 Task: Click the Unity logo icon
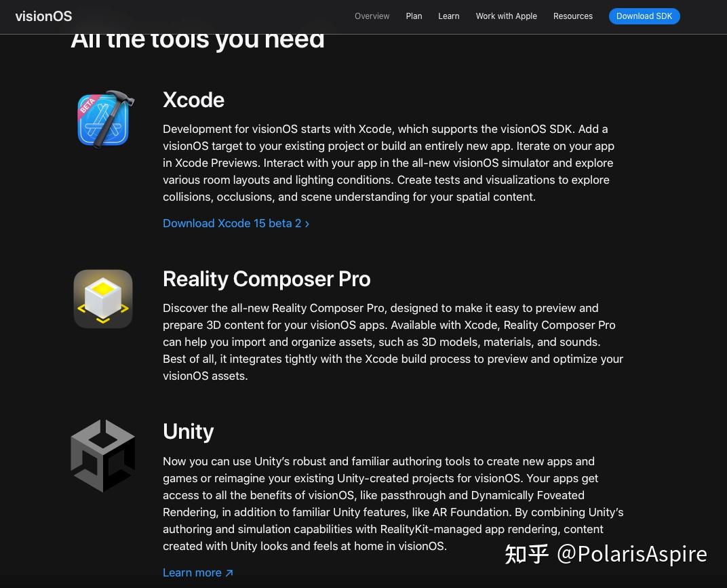pyautogui.click(x=103, y=455)
